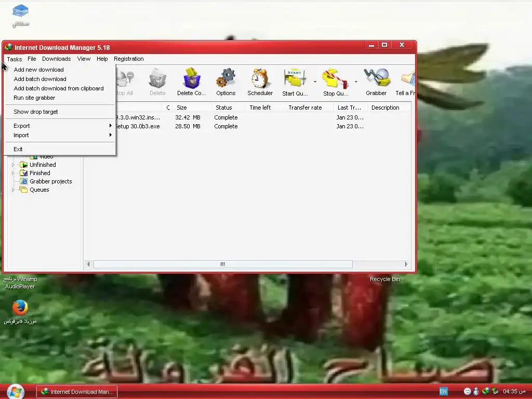Open the Mozilla Firefox desktop icon
532x399 pixels.
click(x=20, y=308)
